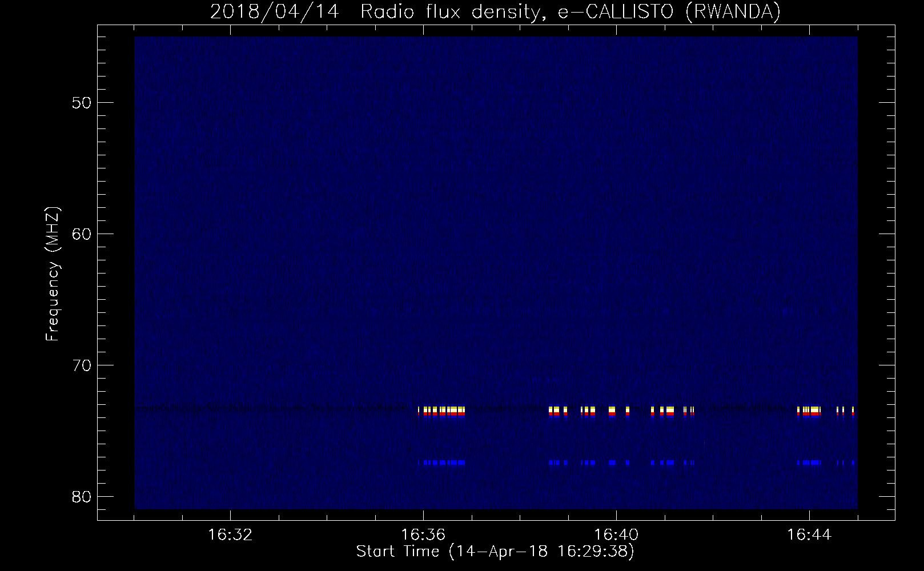
Task: Click the 16:32 time tick label
Action: tap(230, 535)
